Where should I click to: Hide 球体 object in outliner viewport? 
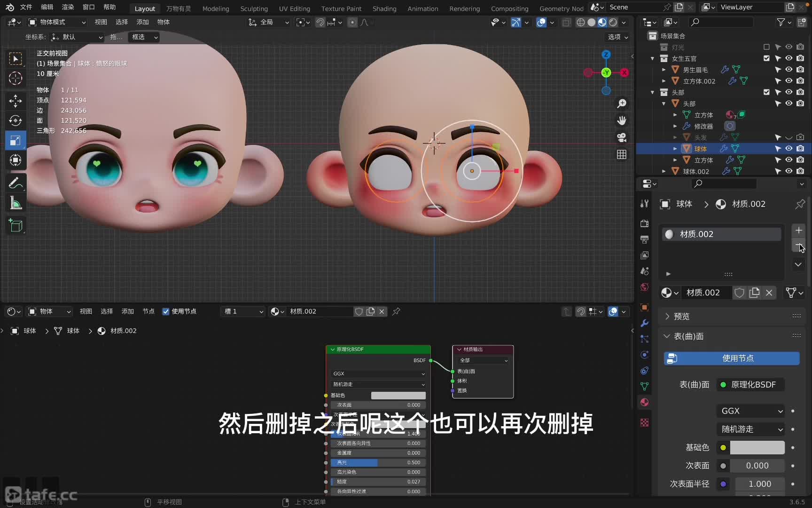point(789,149)
